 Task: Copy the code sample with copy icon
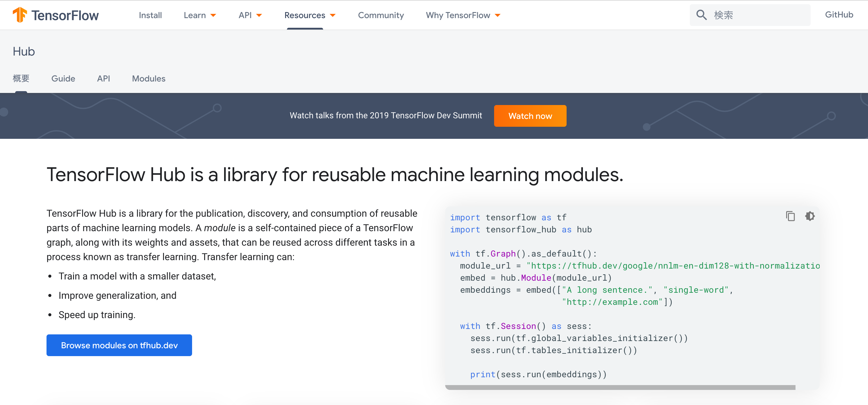tap(790, 216)
